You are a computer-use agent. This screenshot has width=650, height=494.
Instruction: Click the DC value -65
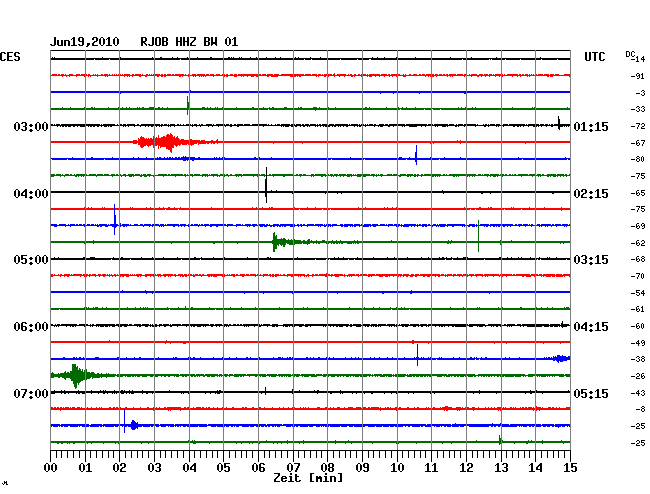click(638, 193)
